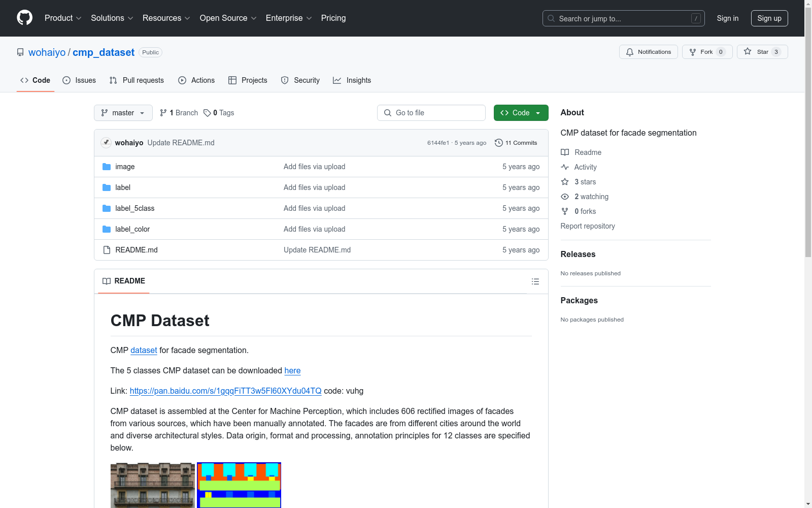Click the Sign in link
Image resolution: width=812 pixels, height=508 pixels.
click(x=727, y=18)
